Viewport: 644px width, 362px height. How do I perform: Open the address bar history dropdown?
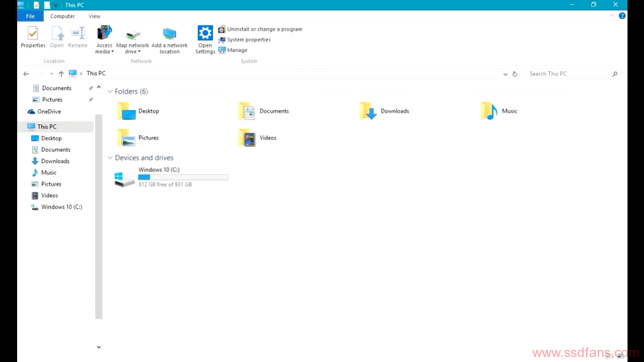(505, 74)
